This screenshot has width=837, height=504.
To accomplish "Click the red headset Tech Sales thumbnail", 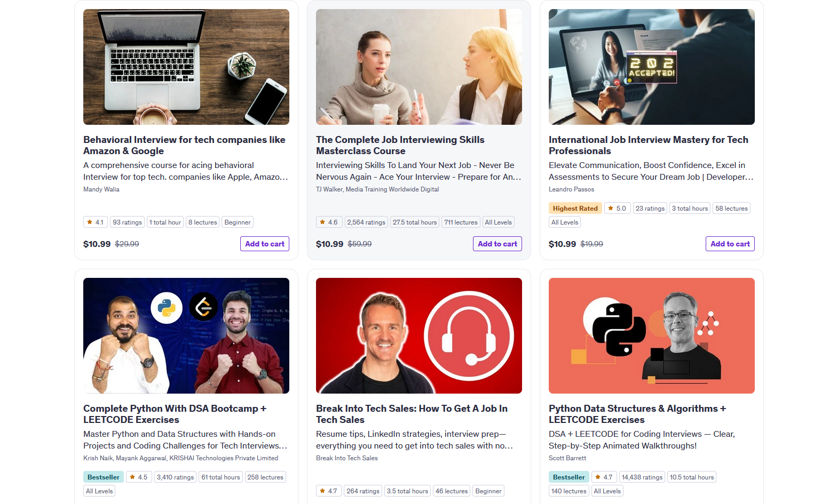I will 419,335.
